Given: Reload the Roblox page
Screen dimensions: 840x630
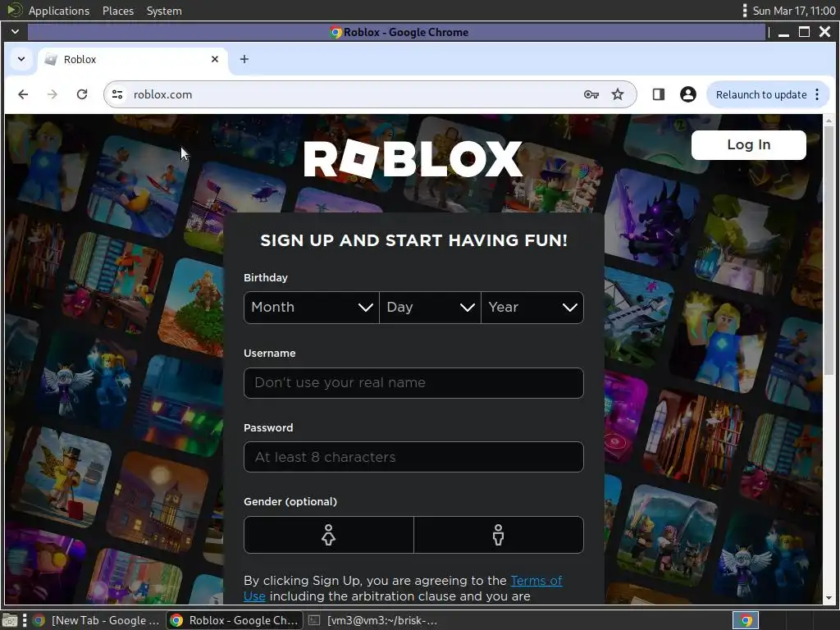Looking at the screenshot, I should click(x=82, y=94).
